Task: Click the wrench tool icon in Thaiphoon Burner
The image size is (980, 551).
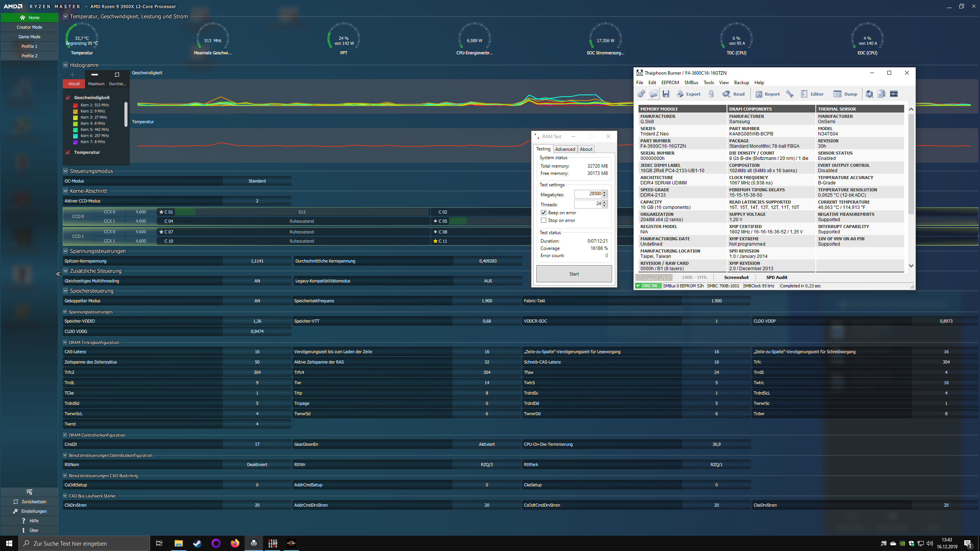Action: [789, 94]
